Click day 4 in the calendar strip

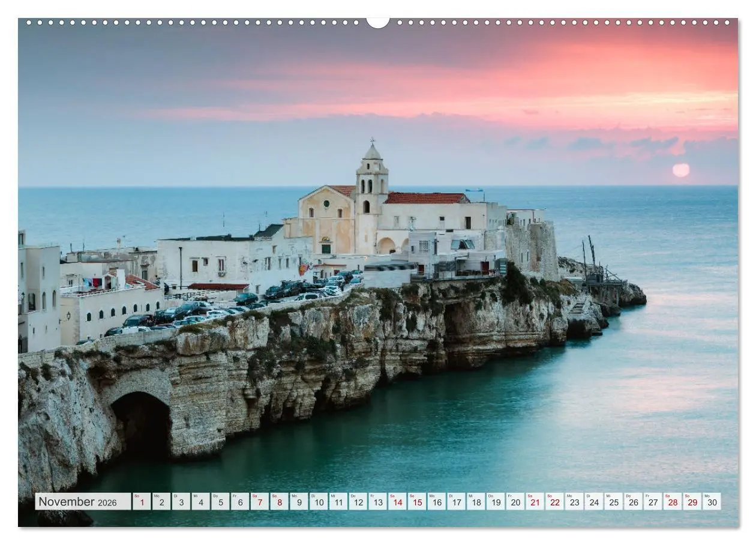200,502
